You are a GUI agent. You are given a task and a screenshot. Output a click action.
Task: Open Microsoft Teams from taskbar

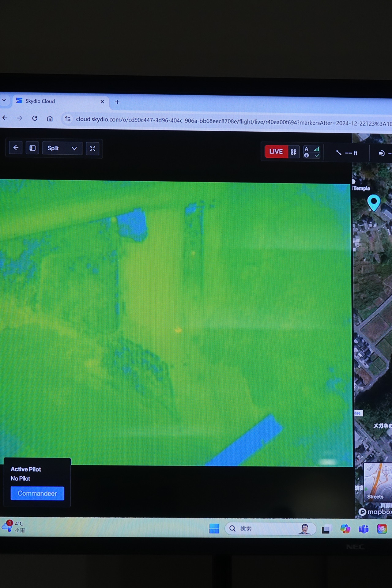point(364,529)
